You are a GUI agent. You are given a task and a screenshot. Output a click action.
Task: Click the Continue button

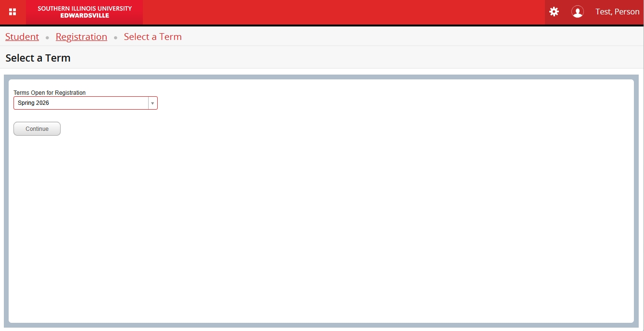pos(37,129)
